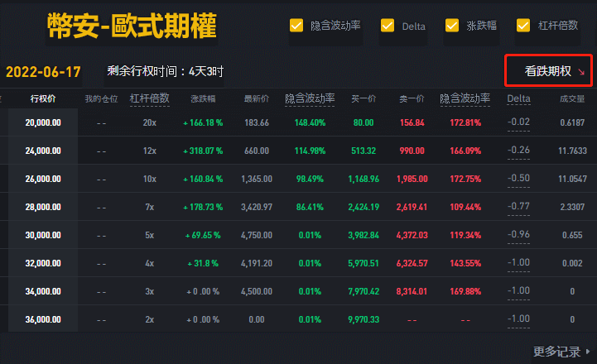This screenshot has width=597, height=364.
Task: Click ask price 156.84
Action: [x=412, y=123]
